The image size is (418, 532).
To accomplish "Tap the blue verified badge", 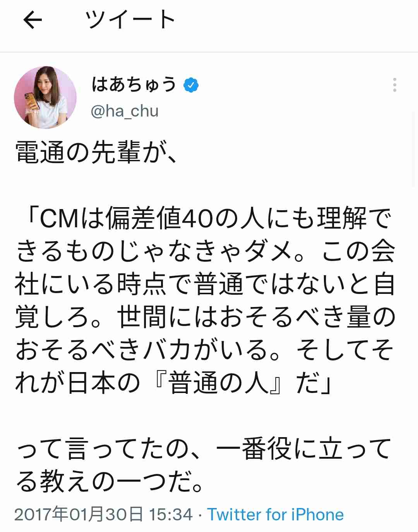I will pyautogui.click(x=191, y=85).
